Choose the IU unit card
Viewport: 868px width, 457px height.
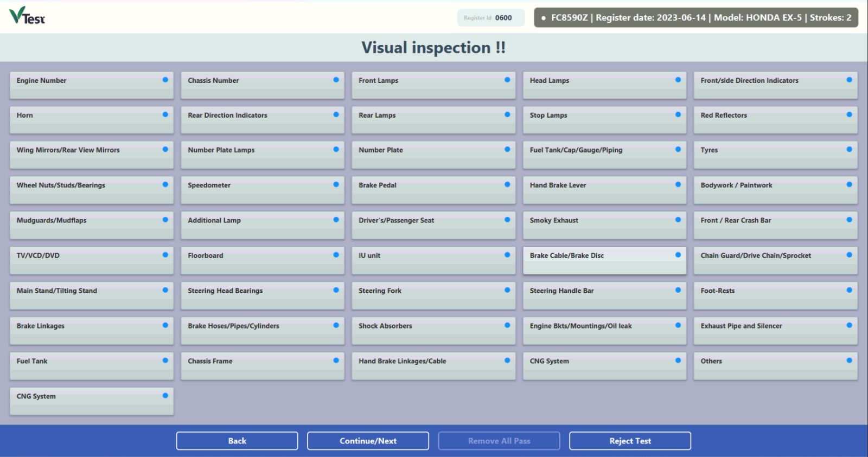pyautogui.click(x=433, y=261)
